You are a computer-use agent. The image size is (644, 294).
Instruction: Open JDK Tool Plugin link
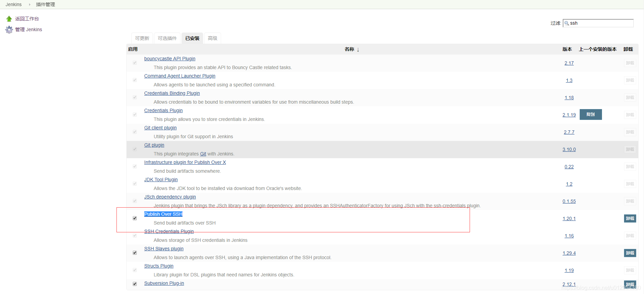(x=161, y=180)
